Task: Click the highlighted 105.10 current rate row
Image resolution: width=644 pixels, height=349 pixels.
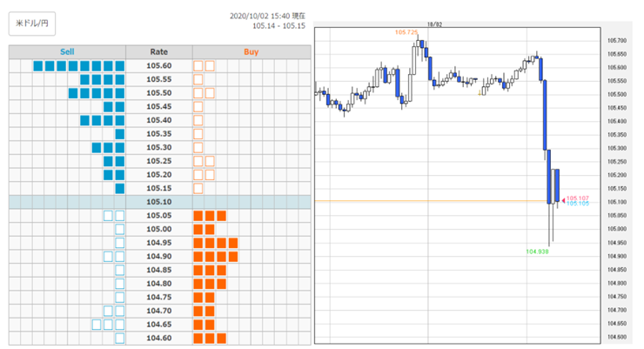Action: coord(160,202)
